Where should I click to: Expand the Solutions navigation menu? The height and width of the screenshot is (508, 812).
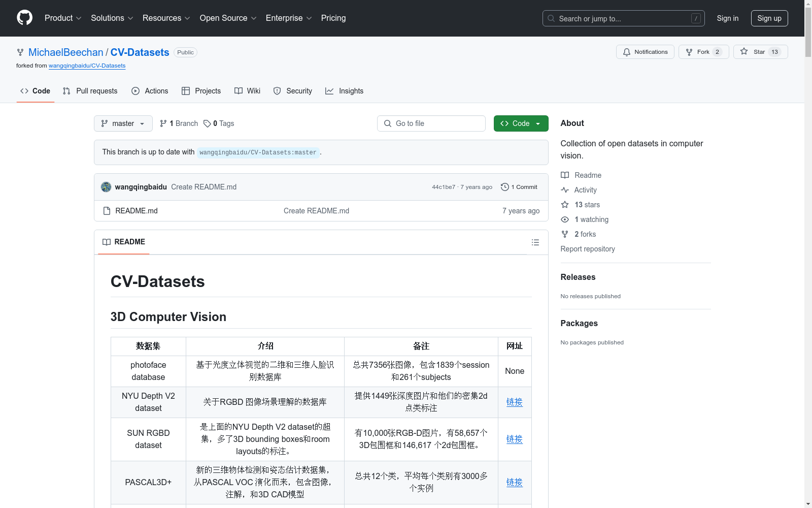coord(112,18)
